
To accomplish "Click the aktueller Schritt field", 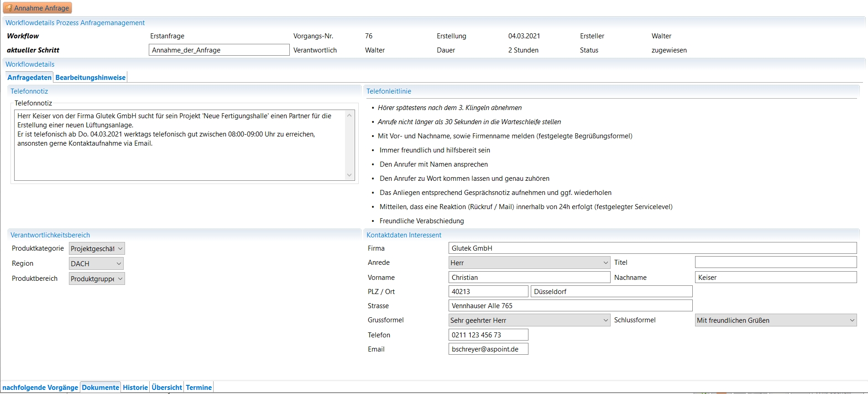I will click(x=219, y=50).
